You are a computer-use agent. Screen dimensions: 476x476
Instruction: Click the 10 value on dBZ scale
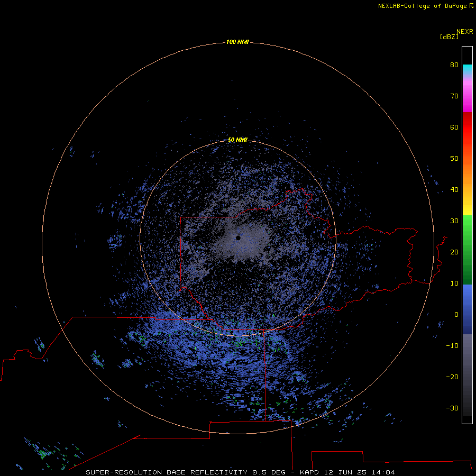454,283
